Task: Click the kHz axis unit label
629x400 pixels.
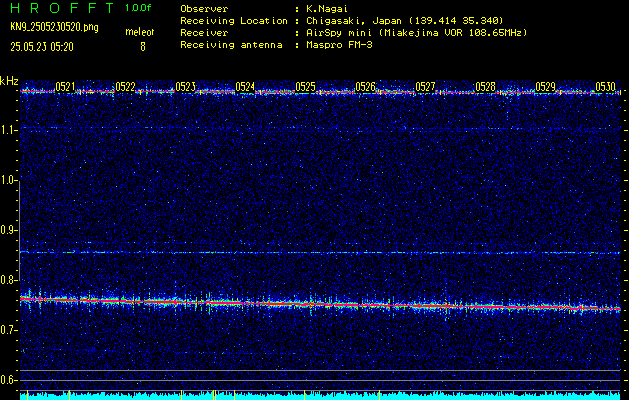Action: (9, 81)
